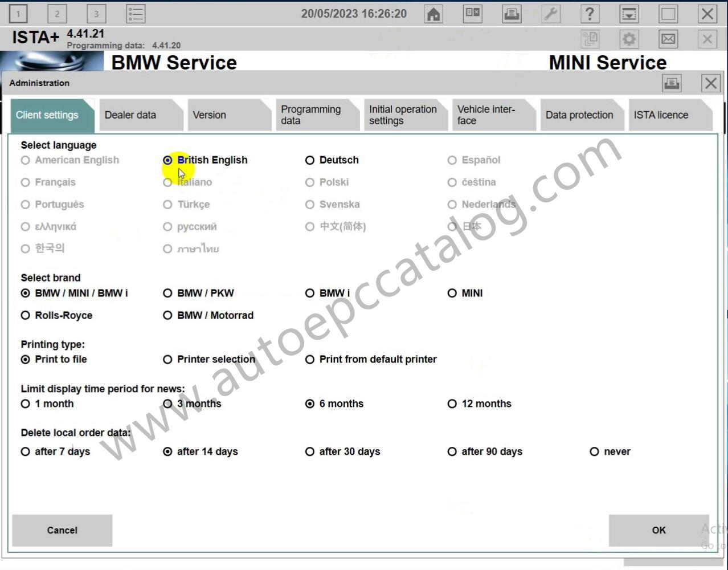Image resolution: width=728 pixels, height=570 pixels.
Task: Select Polski language option
Action: tap(327, 182)
